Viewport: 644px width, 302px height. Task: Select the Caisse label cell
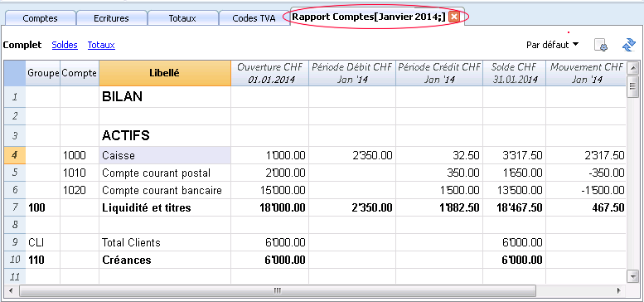click(165, 155)
